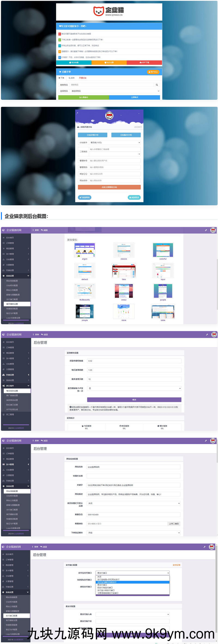The width and height of the screenshot is (218, 644).
Task: Click the 员工管理 sidebar icon
Action: 4,415
